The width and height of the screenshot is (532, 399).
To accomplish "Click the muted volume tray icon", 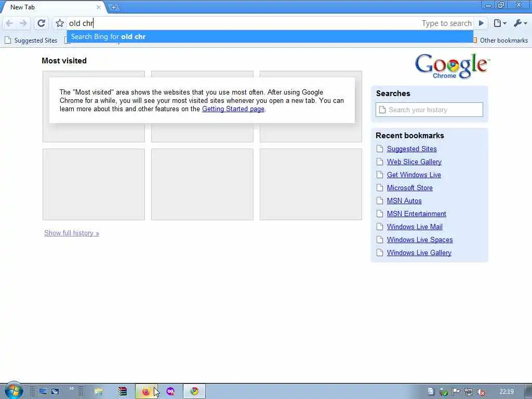I will pyautogui.click(x=481, y=392).
